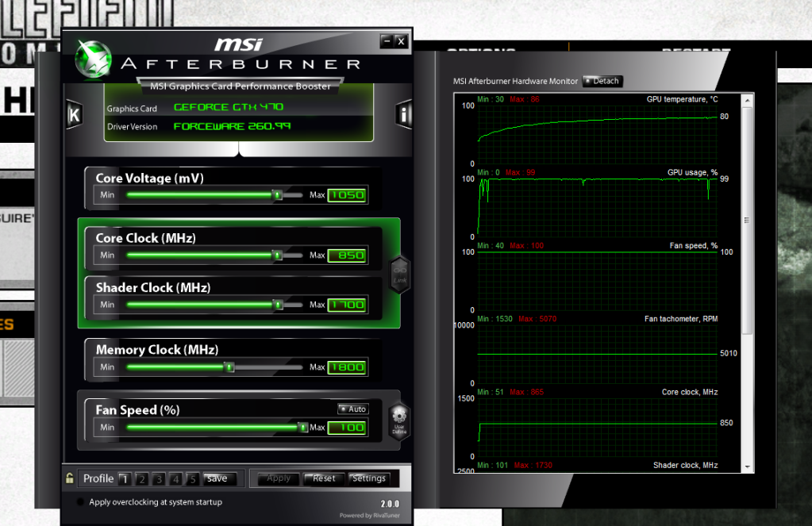Click the Fan Speed slider handle
Viewport: 812px width, 526px height.
pos(303,428)
